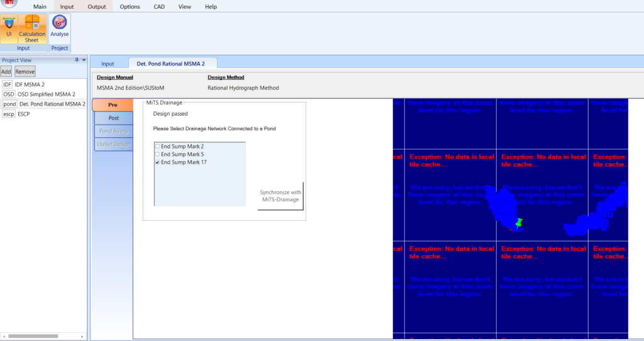Click Rational Hydrograph Method text
Image resolution: width=644 pixels, height=341 pixels.
pos(243,88)
